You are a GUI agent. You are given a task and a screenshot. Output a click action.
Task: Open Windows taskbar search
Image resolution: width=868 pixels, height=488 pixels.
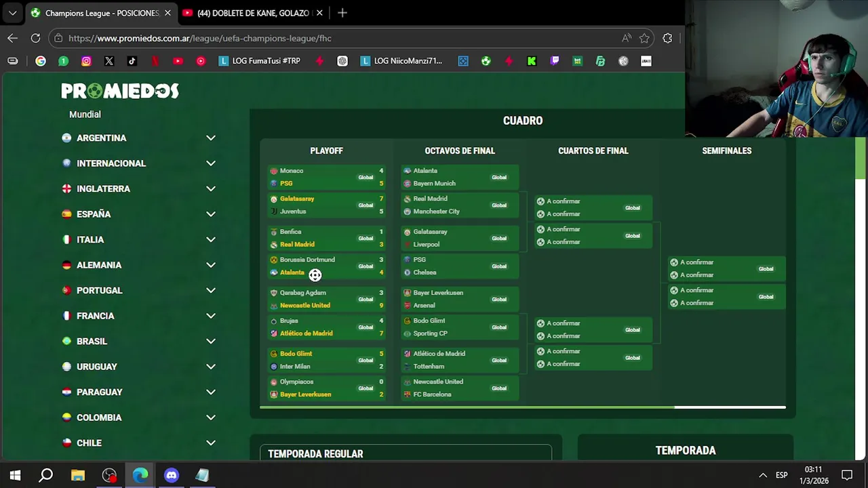pos(45,475)
